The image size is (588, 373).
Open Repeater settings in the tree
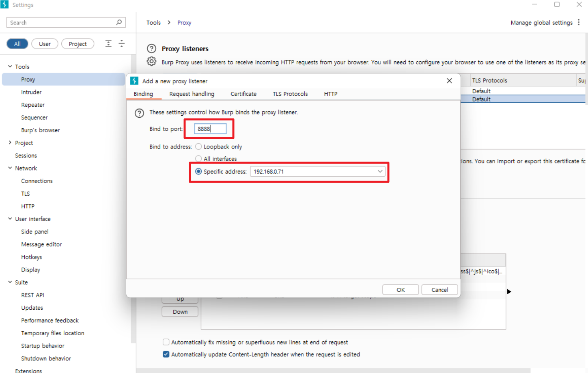tap(33, 105)
